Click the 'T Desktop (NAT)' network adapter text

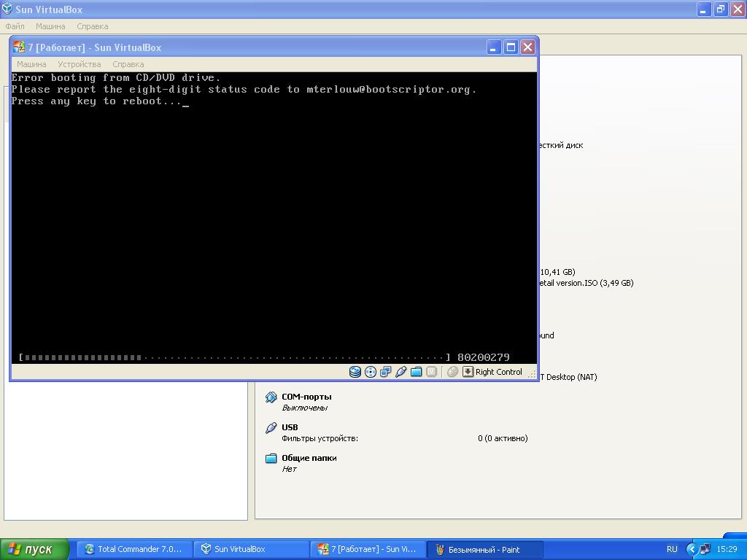pos(568,377)
